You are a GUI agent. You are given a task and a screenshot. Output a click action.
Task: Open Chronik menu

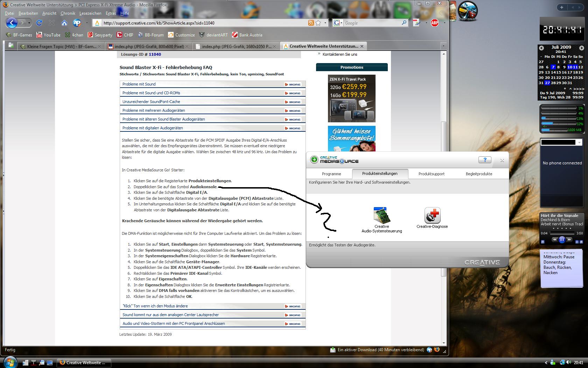coord(68,13)
